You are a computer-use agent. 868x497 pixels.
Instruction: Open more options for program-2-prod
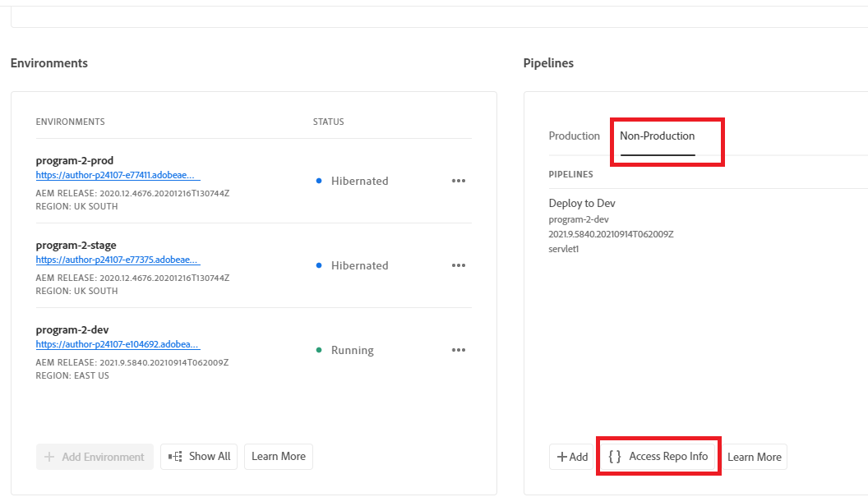coord(459,181)
